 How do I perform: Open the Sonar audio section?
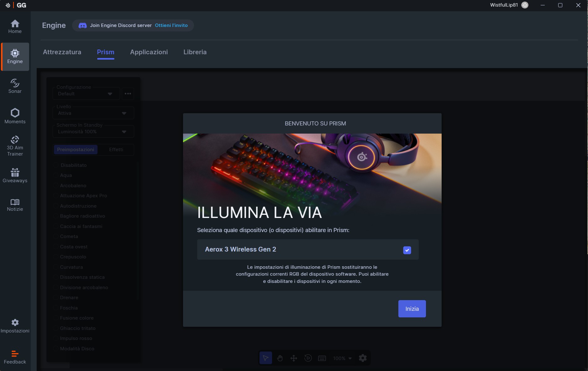coord(15,86)
